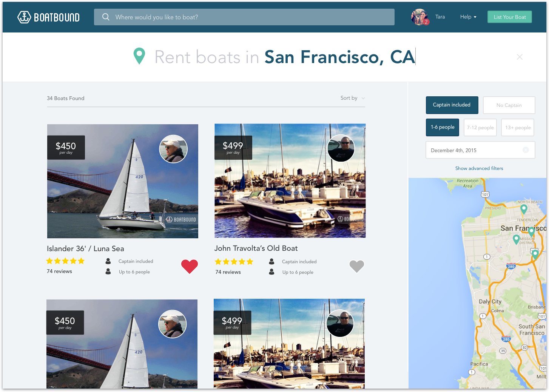
Task: Close the location search with the X icon
Action: [x=520, y=57]
